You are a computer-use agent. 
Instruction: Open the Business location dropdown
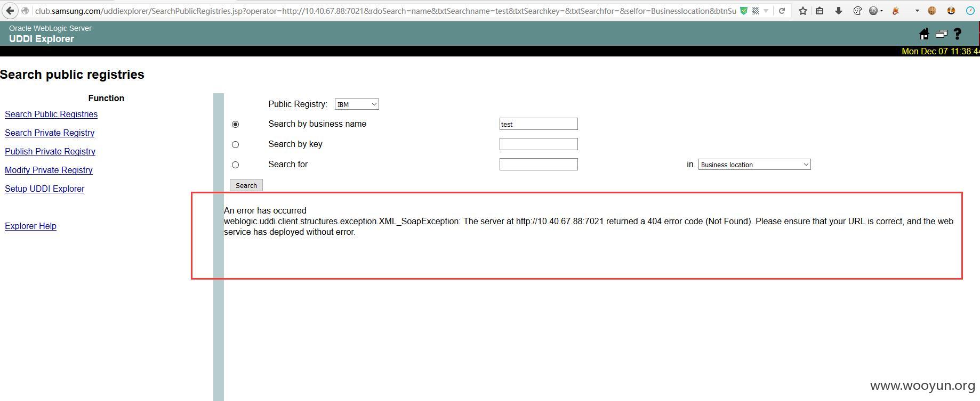click(754, 165)
